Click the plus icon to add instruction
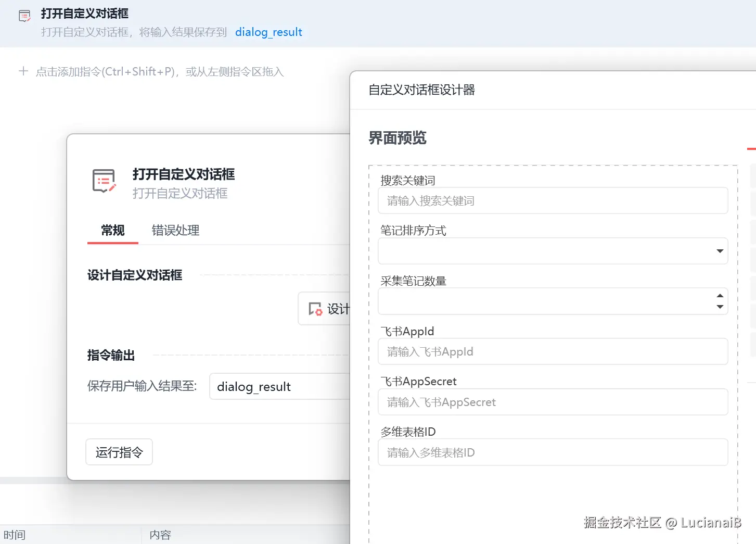Image resolution: width=756 pixels, height=544 pixels. tap(23, 71)
